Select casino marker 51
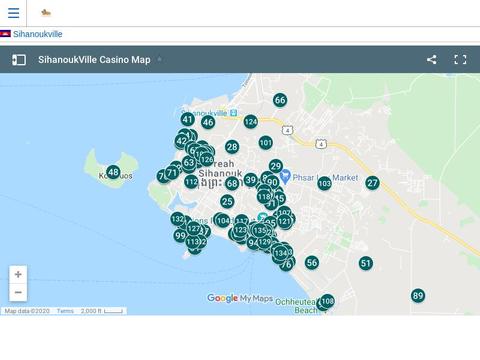Image resolution: width=480 pixels, height=360 pixels. (x=366, y=263)
